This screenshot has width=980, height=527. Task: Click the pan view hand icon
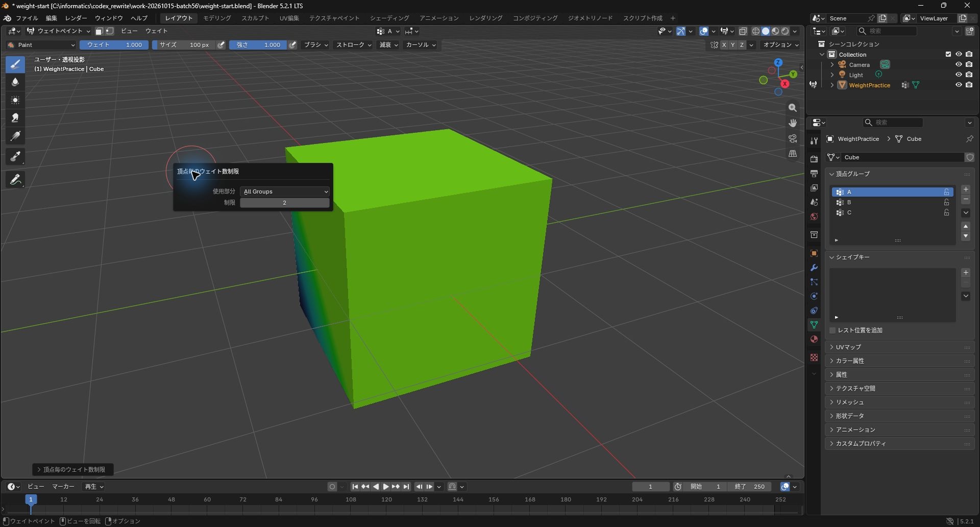(793, 123)
